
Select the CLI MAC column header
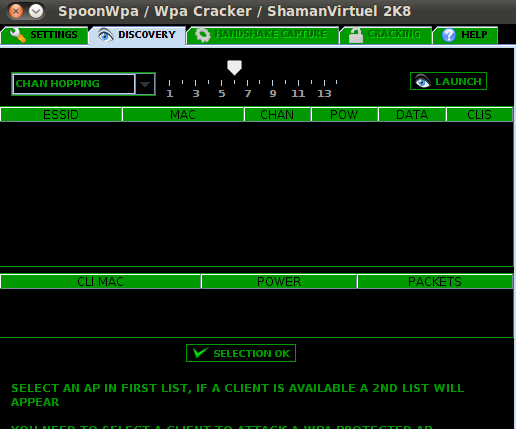[101, 282]
